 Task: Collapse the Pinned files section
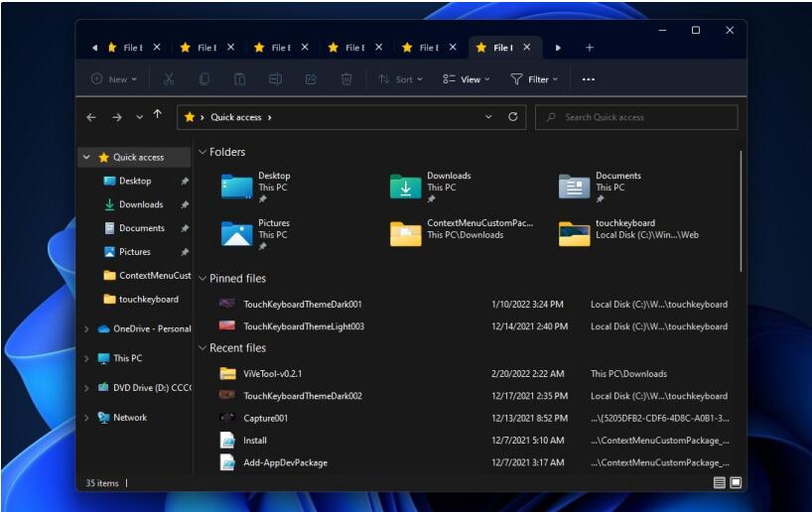coord(203,279)
